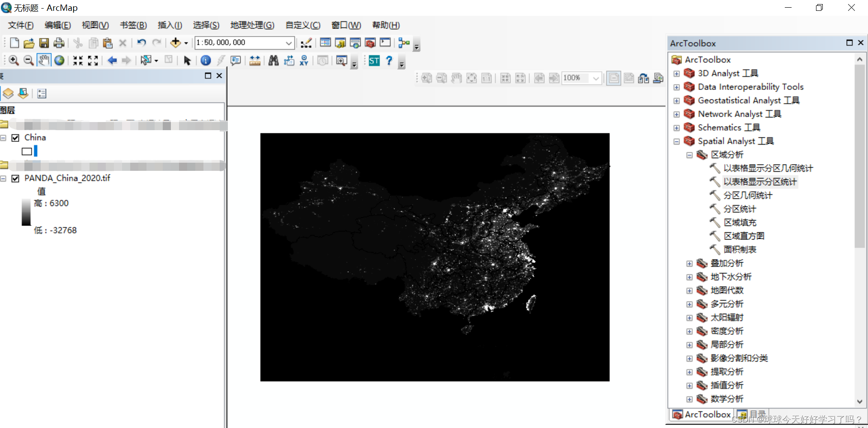Click the HTML Popup tool
This screenshot has height=428, width=868.
[x=236, y=61]
